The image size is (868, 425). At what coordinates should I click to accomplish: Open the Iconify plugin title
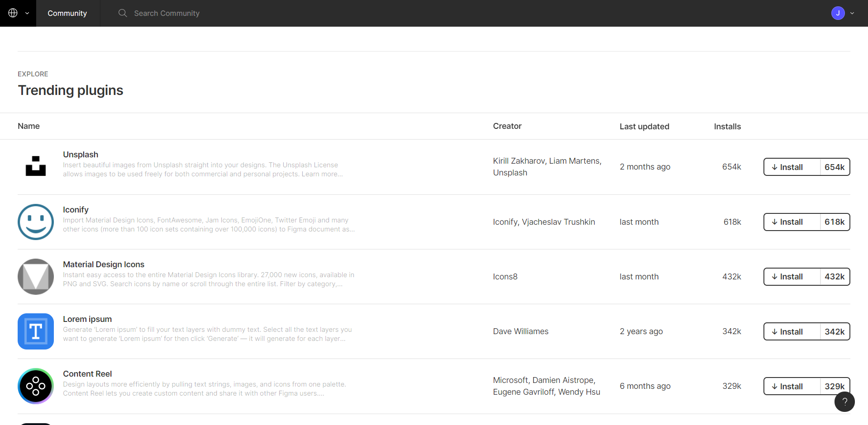[x=76, y=210]
